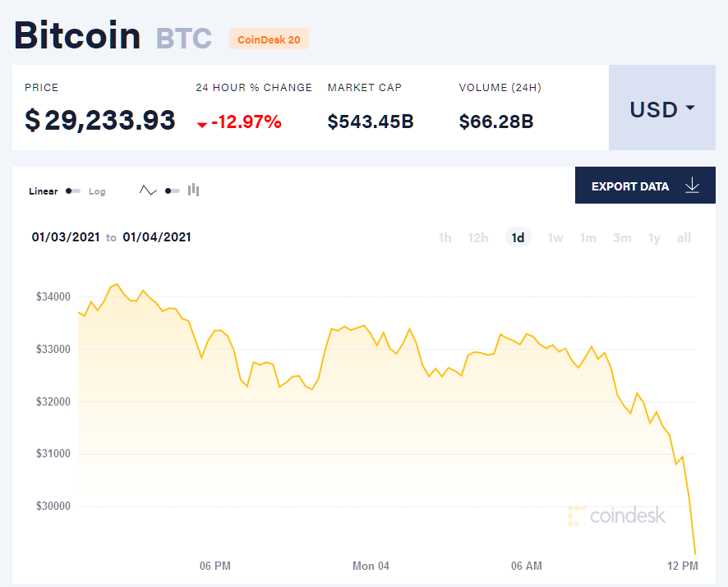This screenshot has height=587, width=728.
Task: Switch to the bar chart view icon
Action: (193, 190)
